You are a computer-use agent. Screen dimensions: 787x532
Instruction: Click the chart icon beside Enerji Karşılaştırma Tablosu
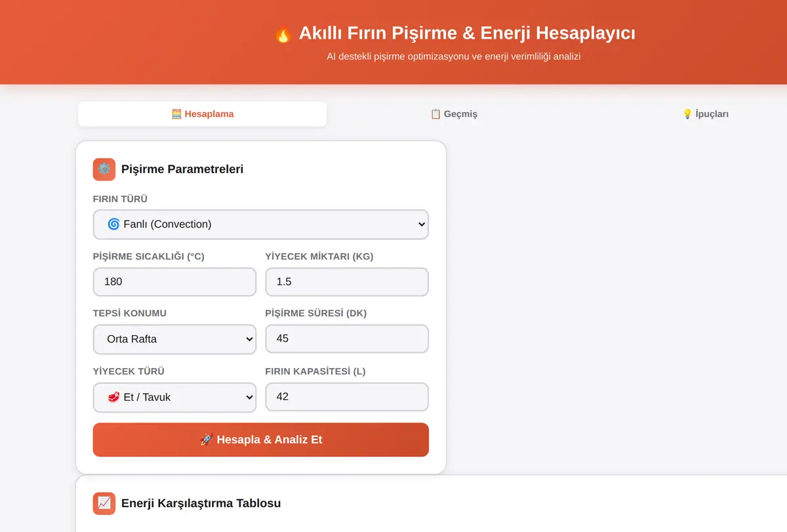point(104,504)
